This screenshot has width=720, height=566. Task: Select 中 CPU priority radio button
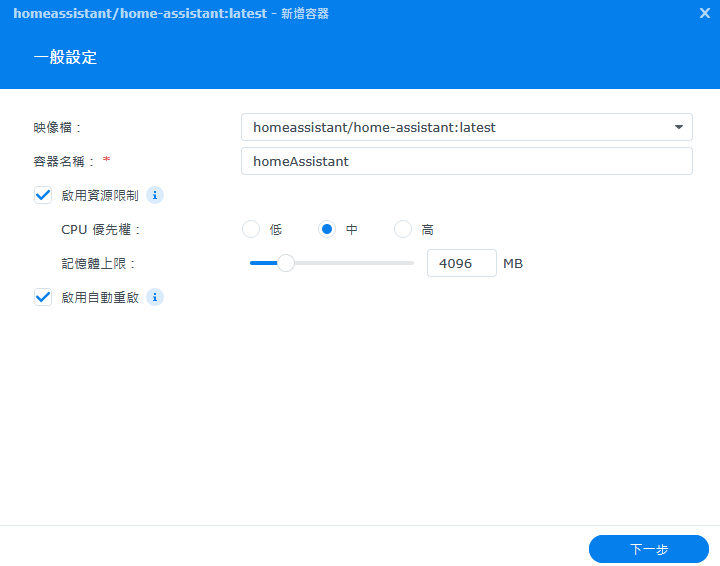327,230
